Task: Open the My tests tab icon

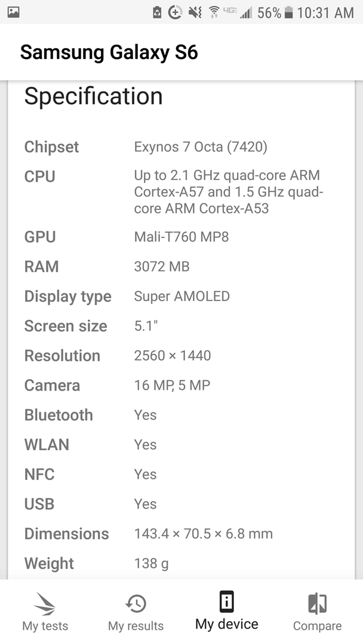Action: pyautogui.click(x=44, y=604)
